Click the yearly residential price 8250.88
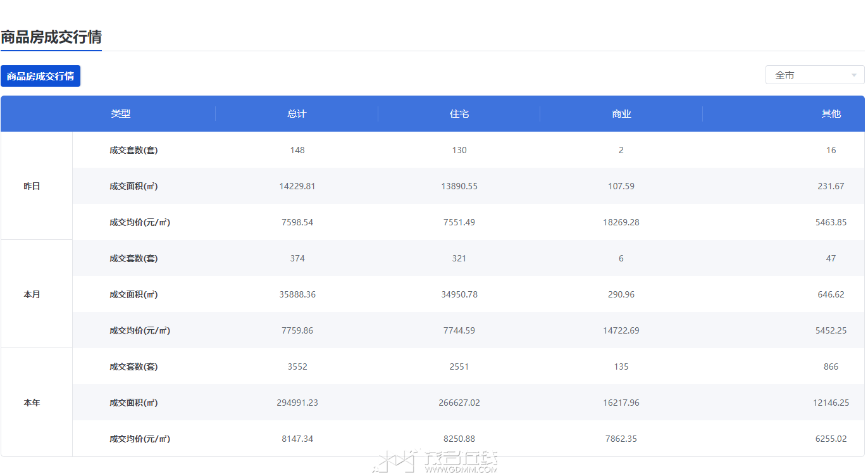This screenshot has width=868, height=476. (x=459, y=439)
